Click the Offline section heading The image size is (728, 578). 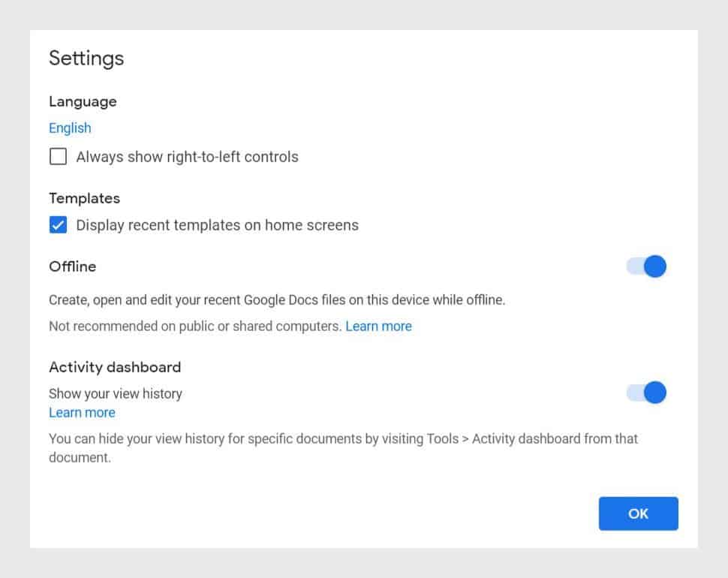[72, 266]
